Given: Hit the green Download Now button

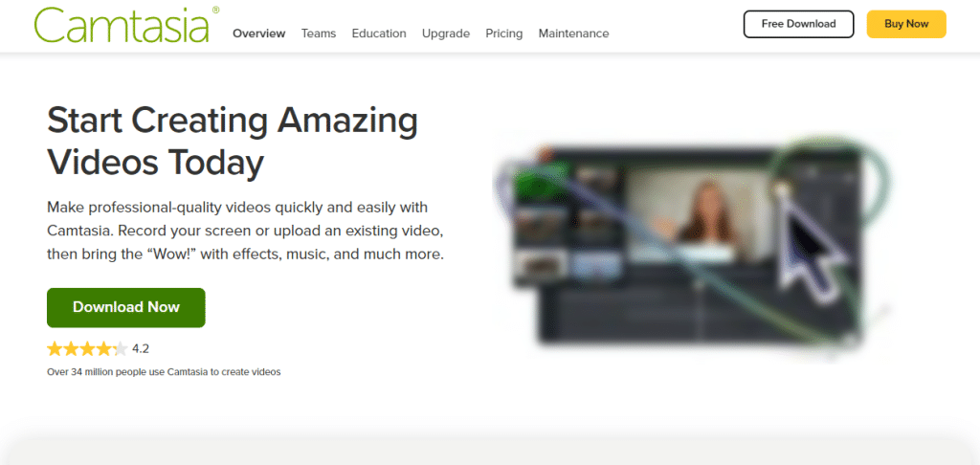Looking at the screenshot, I should pos(126,307).
